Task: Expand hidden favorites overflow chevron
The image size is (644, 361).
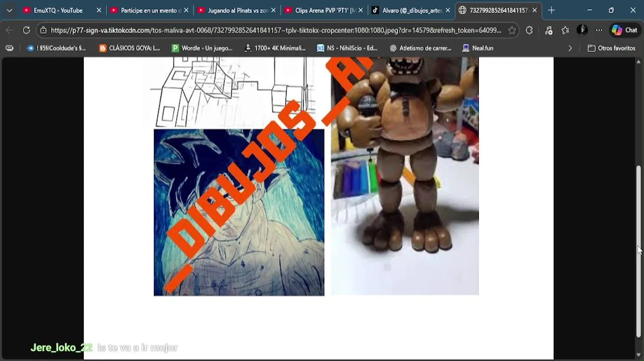Action: point(570,48)
